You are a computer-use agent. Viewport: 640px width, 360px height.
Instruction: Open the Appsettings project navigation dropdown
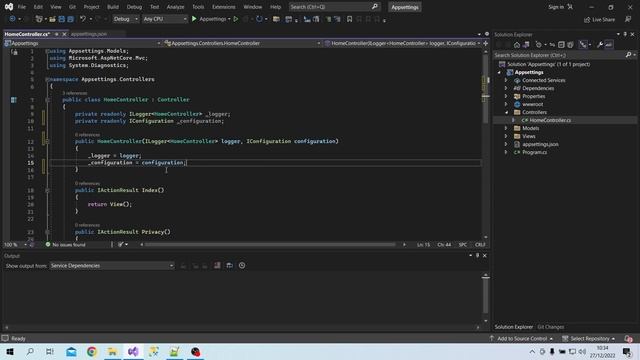[82, 43]
